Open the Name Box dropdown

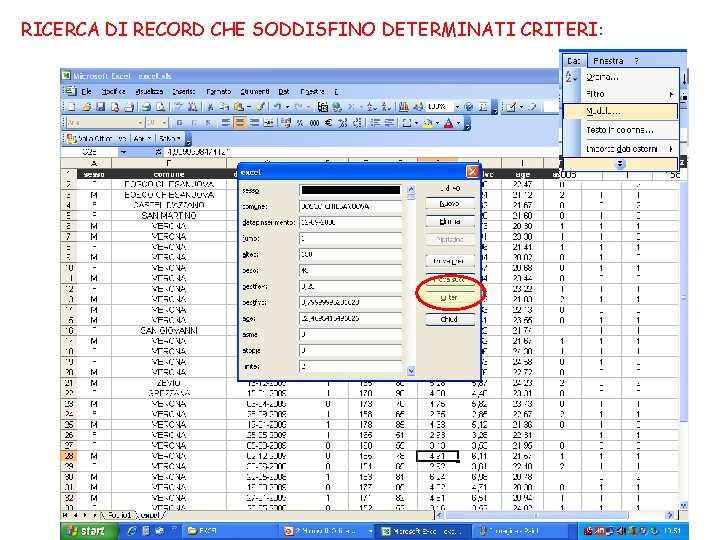click(123, 152)
